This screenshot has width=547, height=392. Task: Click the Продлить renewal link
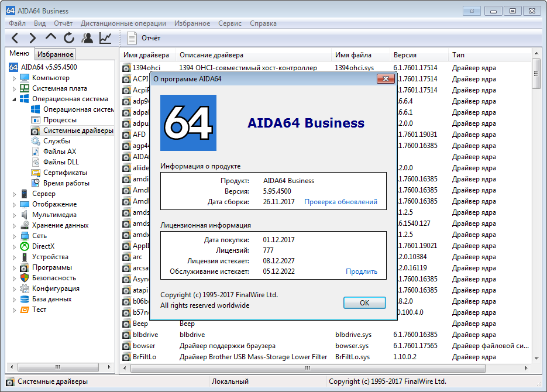click(361, 271)
